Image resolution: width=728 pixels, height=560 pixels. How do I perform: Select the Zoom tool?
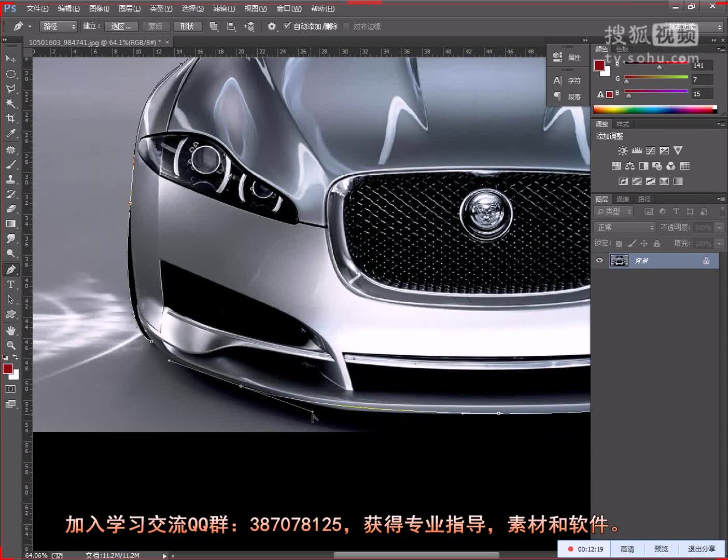(10, 345)
